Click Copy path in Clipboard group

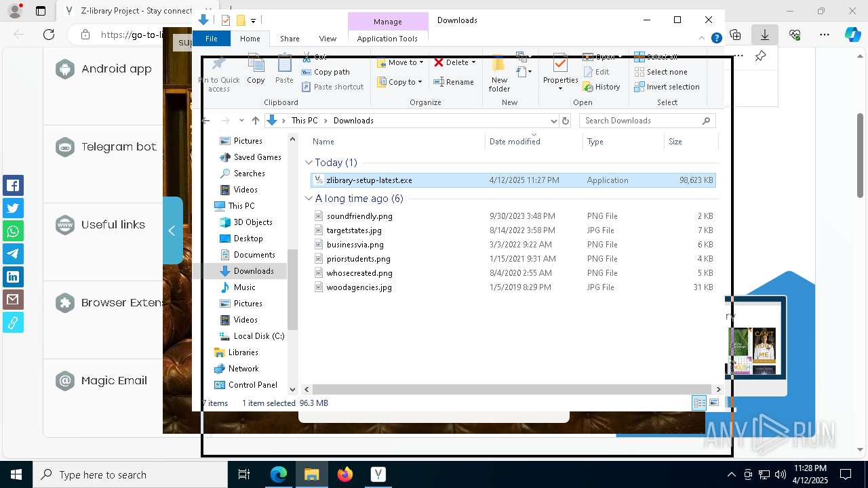coord(325,72)
